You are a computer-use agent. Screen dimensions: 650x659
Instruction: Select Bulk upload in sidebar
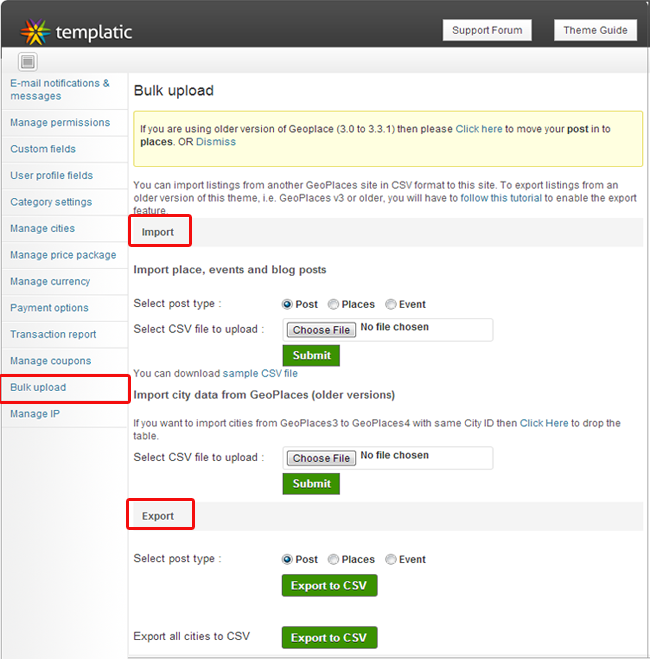38,387
